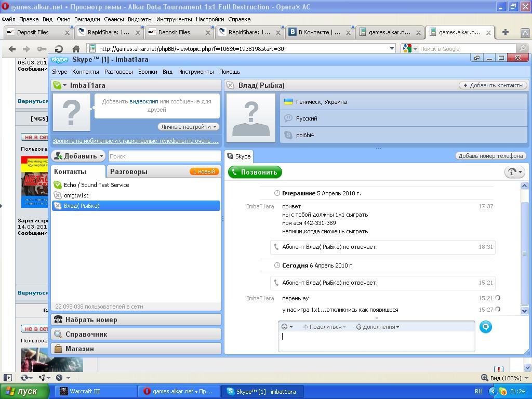This screenshot has width=532, height=399.
Task: Click Opera panel toggle icon at bottom-left
Action: click(x=7, y=378)
